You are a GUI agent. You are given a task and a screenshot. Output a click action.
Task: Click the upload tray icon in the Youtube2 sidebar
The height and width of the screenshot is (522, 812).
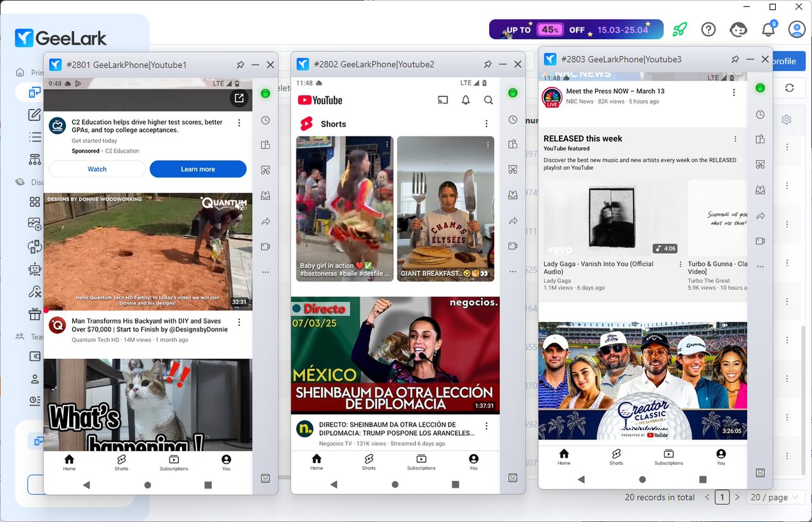[513, 195]
